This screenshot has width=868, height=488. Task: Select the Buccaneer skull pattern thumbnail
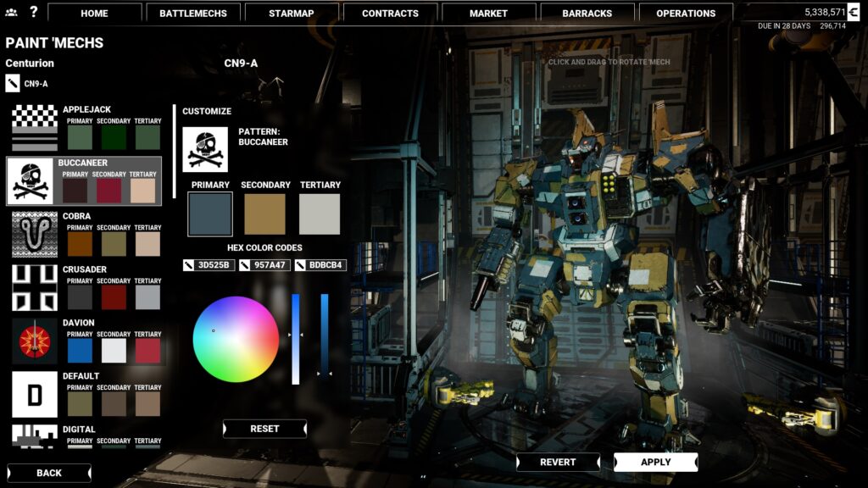click(x=31, y=181)
